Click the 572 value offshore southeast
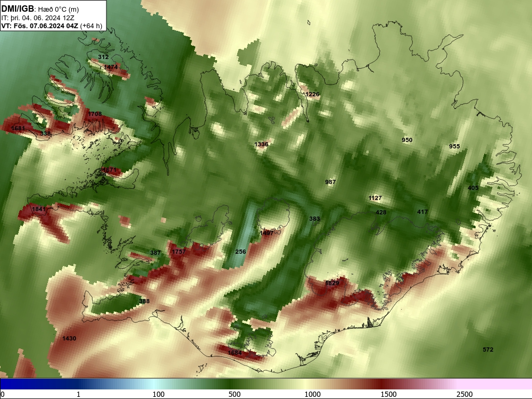Image resolution: width=532 pixels, height=399 pixels. (488, 350)
